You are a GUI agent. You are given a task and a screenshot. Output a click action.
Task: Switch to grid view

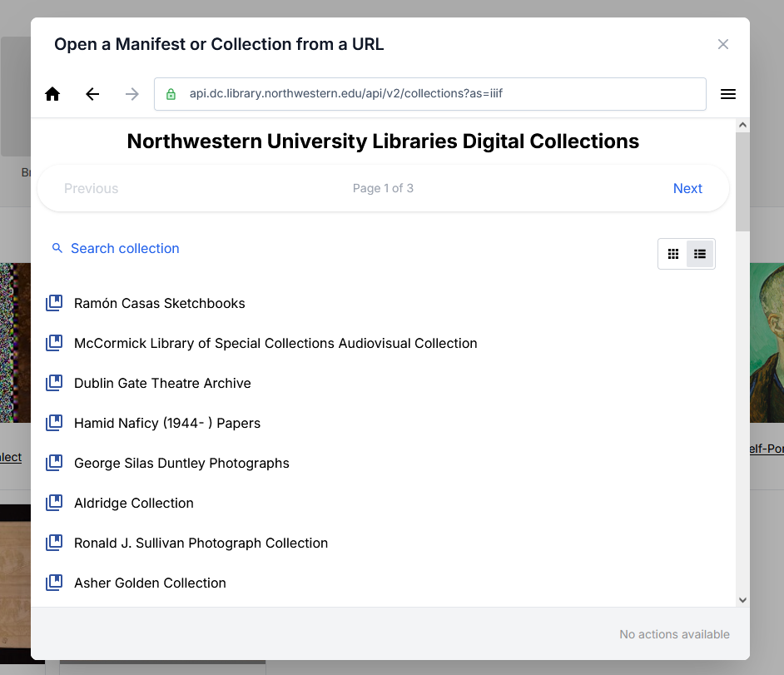tap(672, 253)
